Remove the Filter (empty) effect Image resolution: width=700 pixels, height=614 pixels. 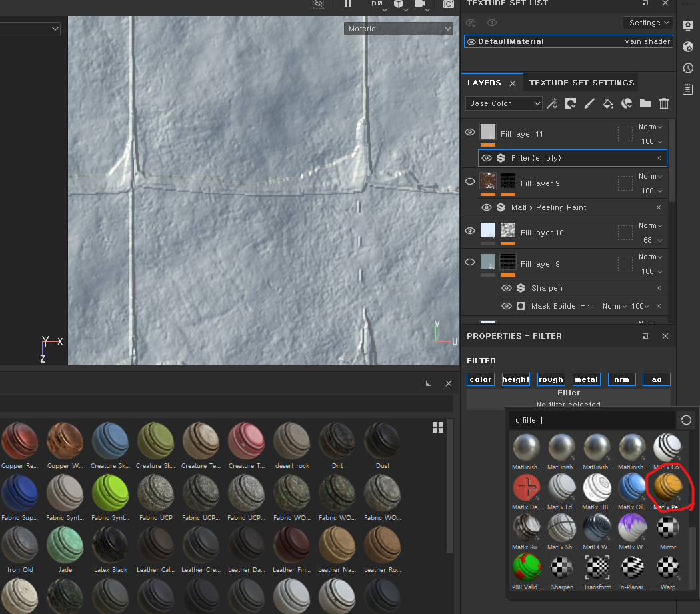[659, 158]
